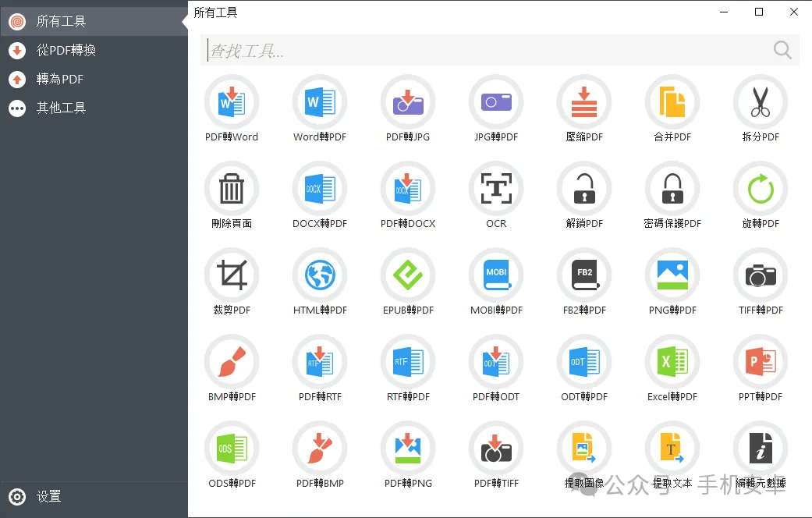
Task: Show the 轉為PDF sidebar category
Action: (x=94, y=80)
